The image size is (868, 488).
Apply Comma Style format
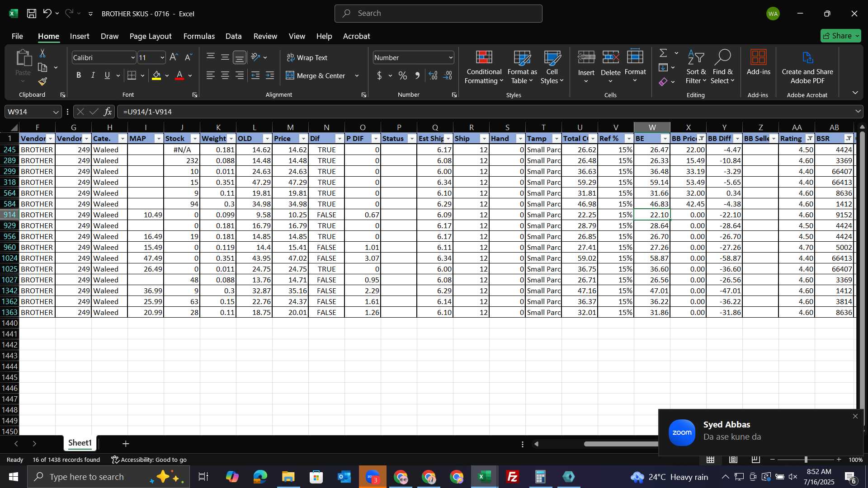coord(417,76)
